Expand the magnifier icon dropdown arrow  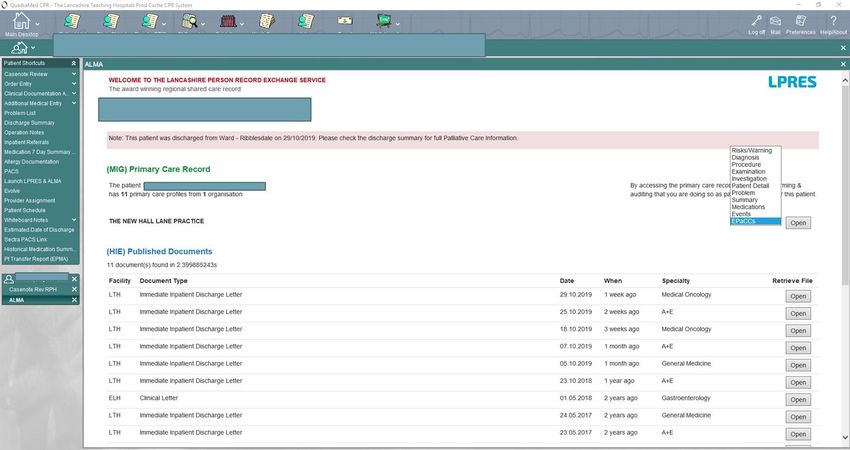coord(203,24)
